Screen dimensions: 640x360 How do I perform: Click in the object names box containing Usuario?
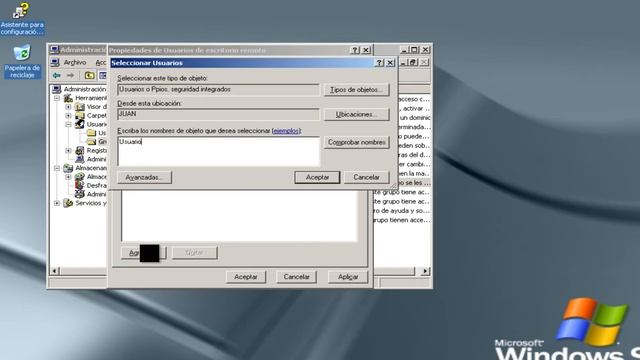point(218,151)
